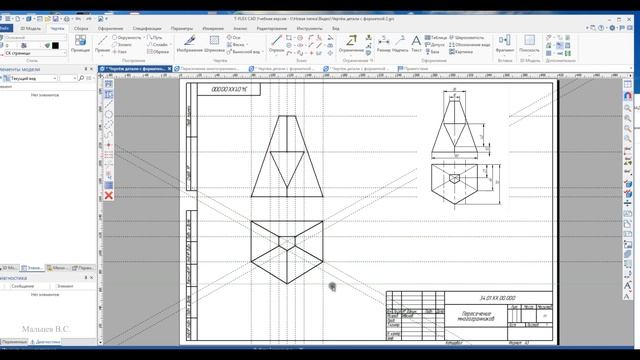Viewport: 640px width, 360px height.
Task: Click the black color swatch in style group
Action: pyautogui.click(x=56, y=45)
